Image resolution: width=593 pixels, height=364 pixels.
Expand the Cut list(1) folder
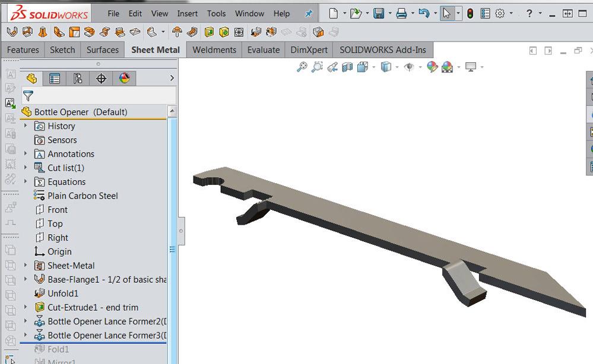coord(26,168)
